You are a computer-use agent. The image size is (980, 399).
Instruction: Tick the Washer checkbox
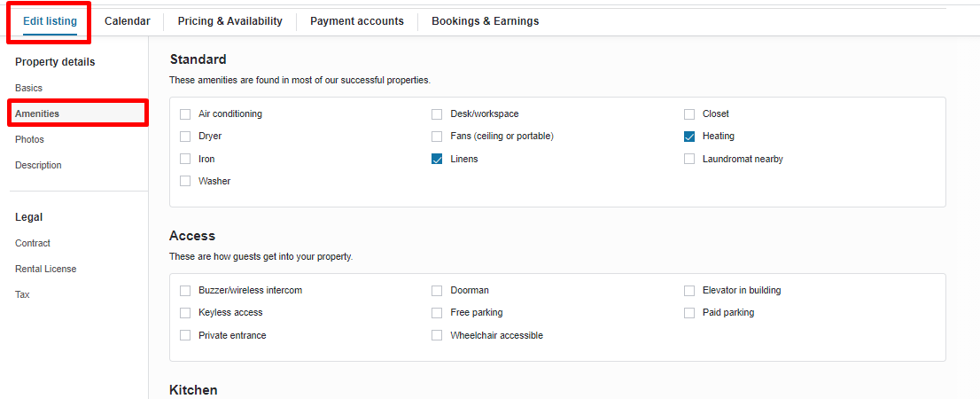(185, 182)
